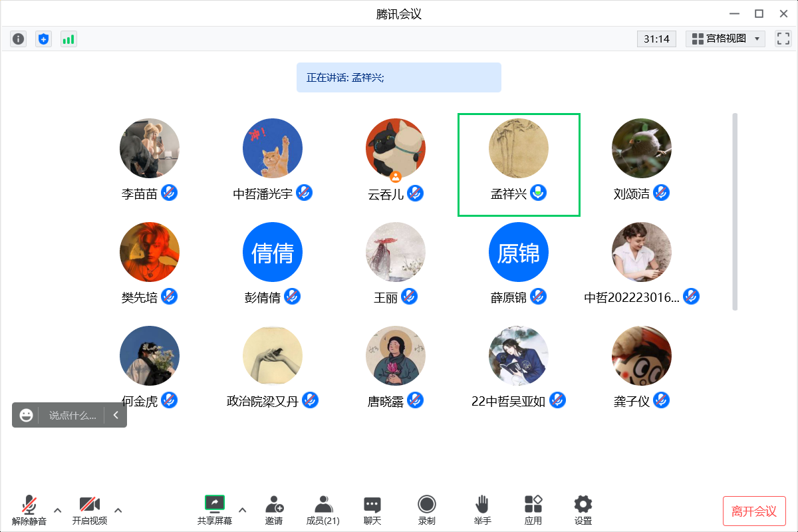Expand video options arrow beside camera

[118, 511]
